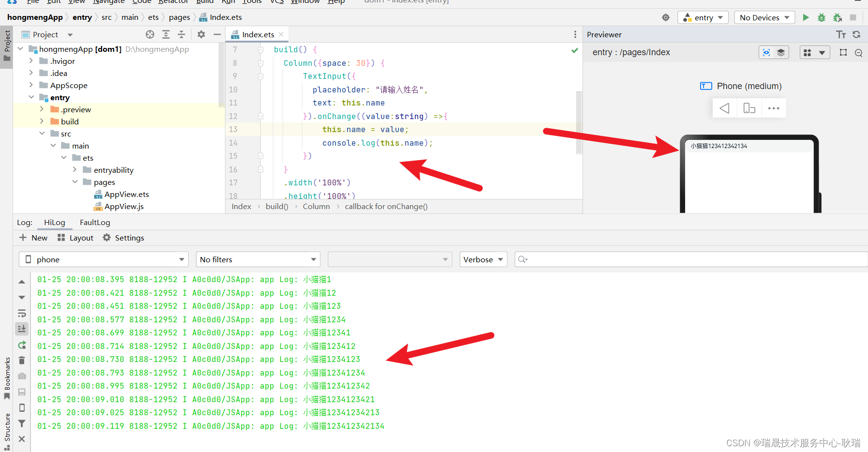Click the Column breadcrumb below editor
Image resolution: width=868 pixels, height=452 pixels.
(x=316, y=207)
